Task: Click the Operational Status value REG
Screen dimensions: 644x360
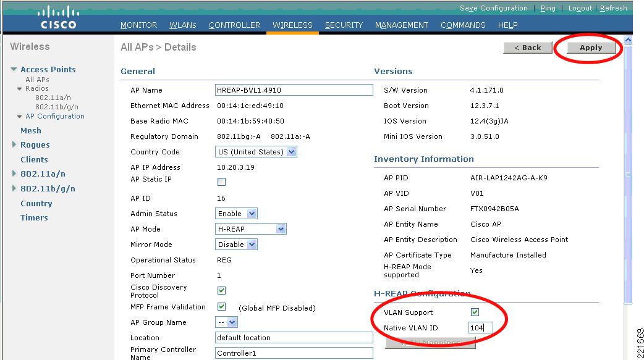Action: coord(224,260)
